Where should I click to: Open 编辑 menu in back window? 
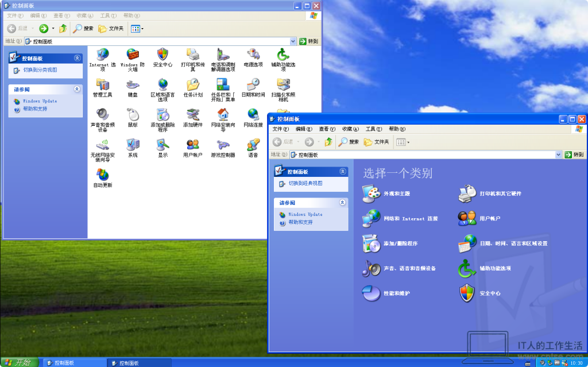pos(38,16)
